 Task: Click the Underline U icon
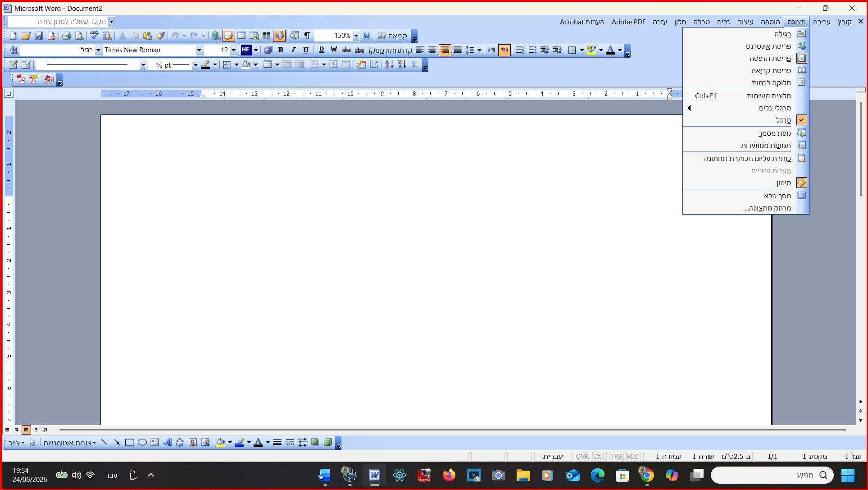click(306, 50)
